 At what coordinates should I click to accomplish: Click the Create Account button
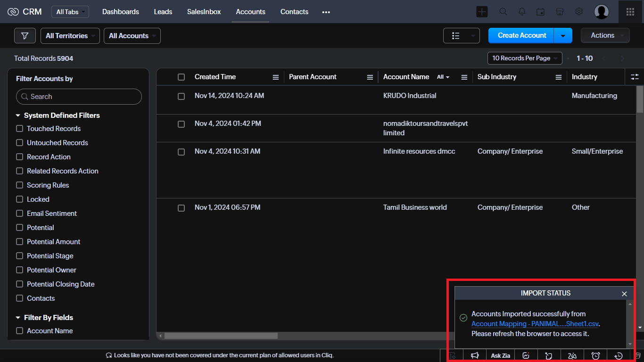pos(522,36)
